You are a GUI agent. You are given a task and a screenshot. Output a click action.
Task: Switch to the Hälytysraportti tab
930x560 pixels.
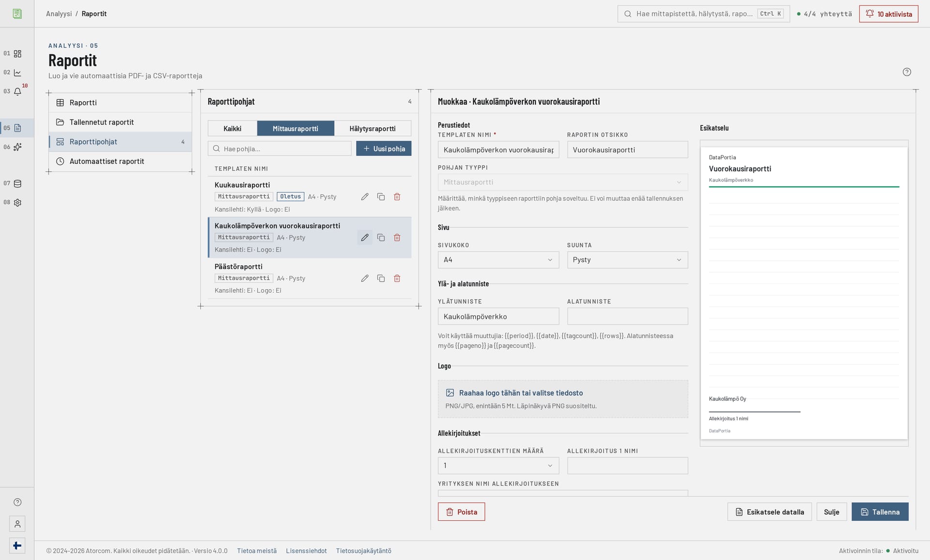(x=372, y=129)
